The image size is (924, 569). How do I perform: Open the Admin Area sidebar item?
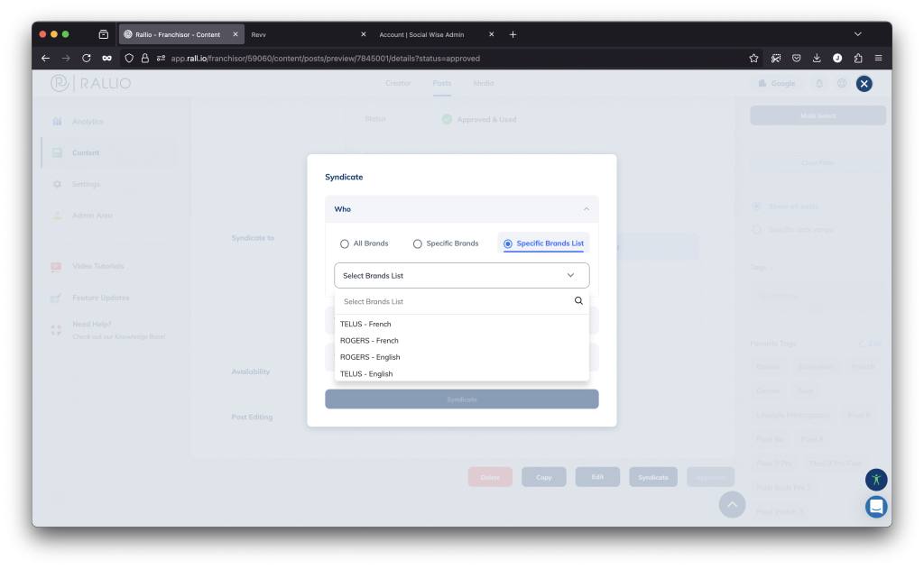(x=92, y=216)
